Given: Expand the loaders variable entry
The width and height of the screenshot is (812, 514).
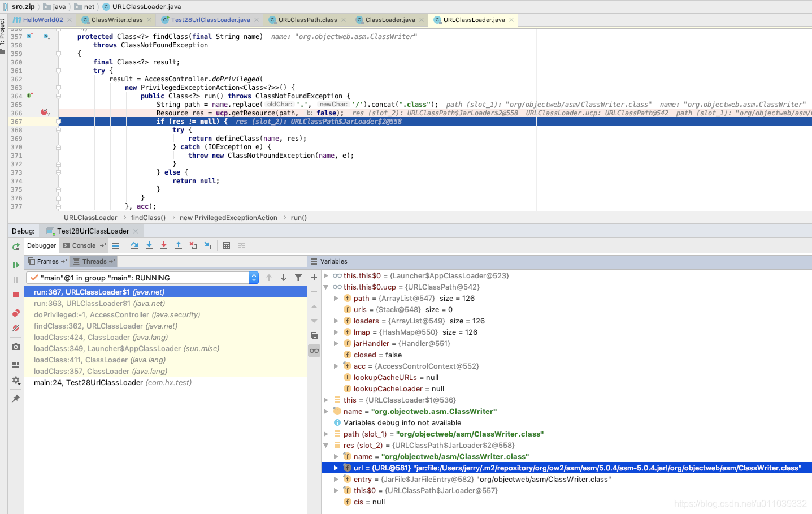Looking at the screenshot, I should click(x=336, y=321).
